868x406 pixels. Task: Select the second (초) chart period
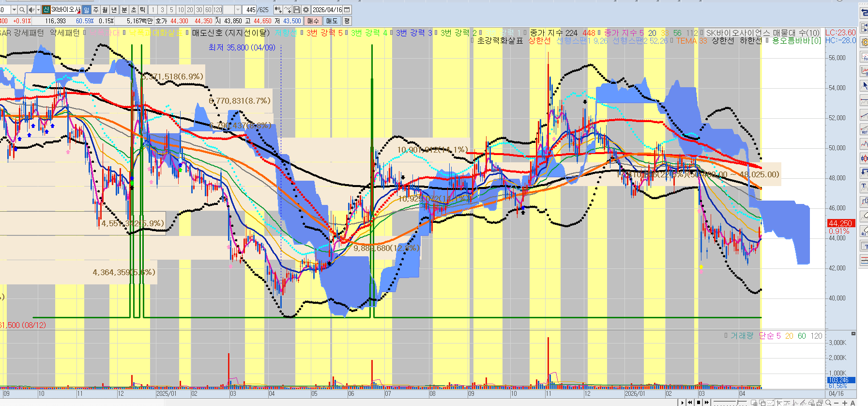(x=134, y=10)
